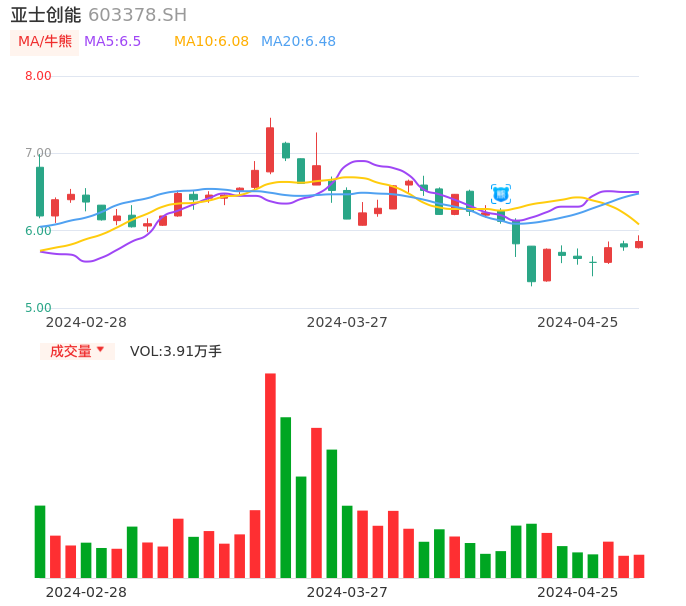Click the 2024-02-28 date label on price chart

pyautogui.click(x=86, y=322)
